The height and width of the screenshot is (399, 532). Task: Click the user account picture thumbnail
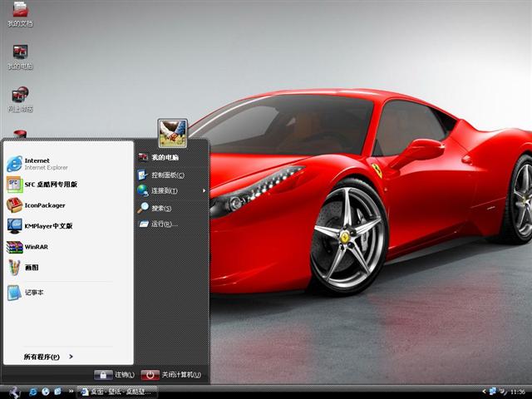click(173, 133)
